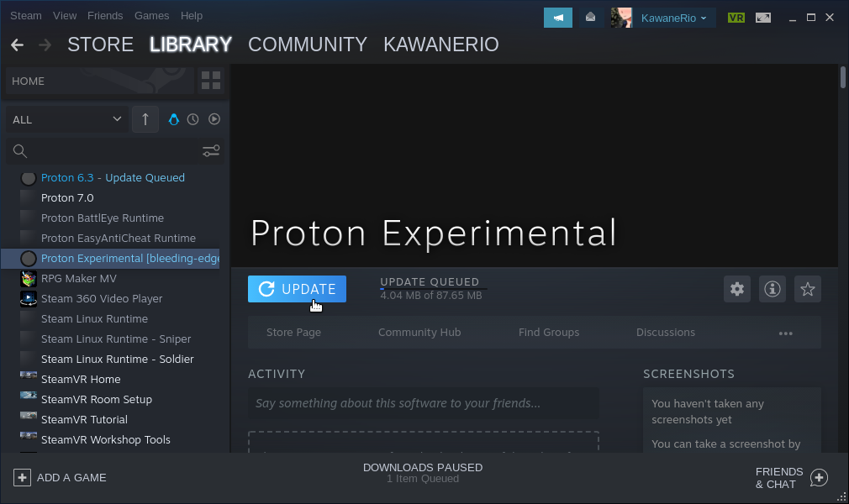The width and height of the screenshot is (849, 504).
Task: Open FRIENDS & CHAT
Action: 792,478
